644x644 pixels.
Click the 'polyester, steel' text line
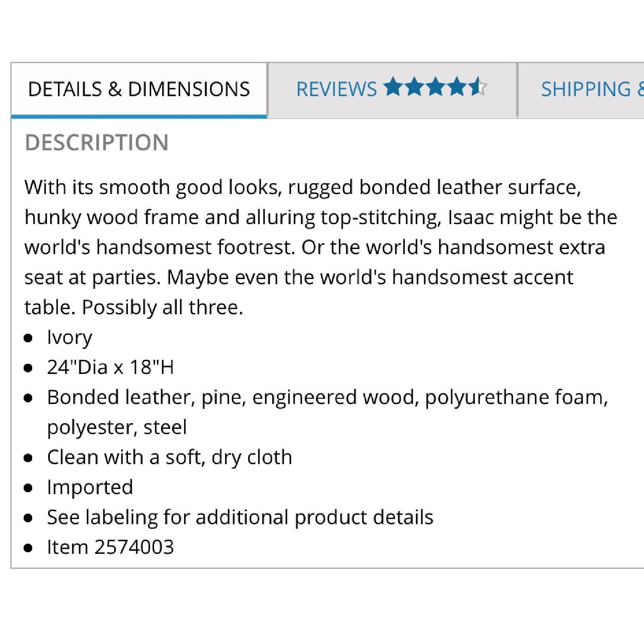[x=117, y=427]
